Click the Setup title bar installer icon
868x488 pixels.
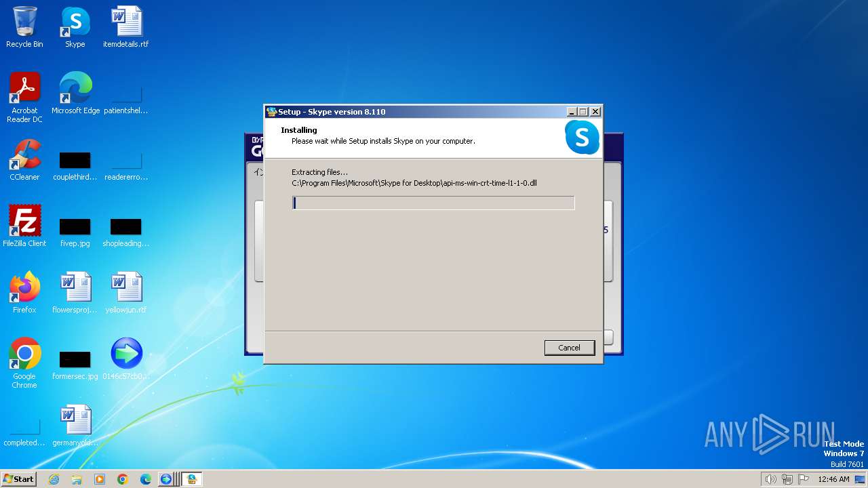click(x=272, y=112)
